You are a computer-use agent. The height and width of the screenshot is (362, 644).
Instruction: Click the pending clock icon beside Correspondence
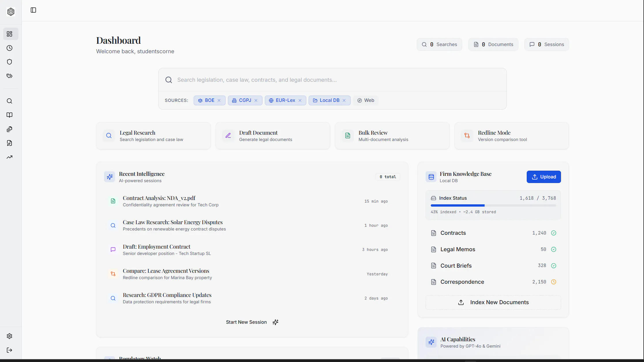click(x=554, y=282)
